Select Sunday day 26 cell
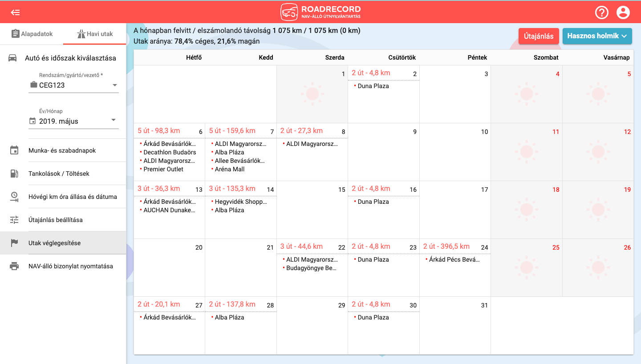 (x=598, y=268)
